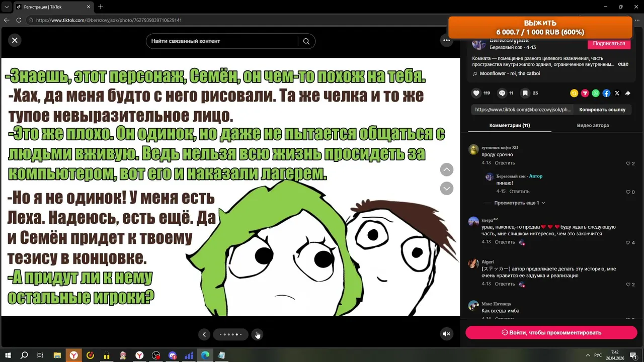The image size is (644, 362).
Task: Open more share options arrow
Action: point(628,93)
